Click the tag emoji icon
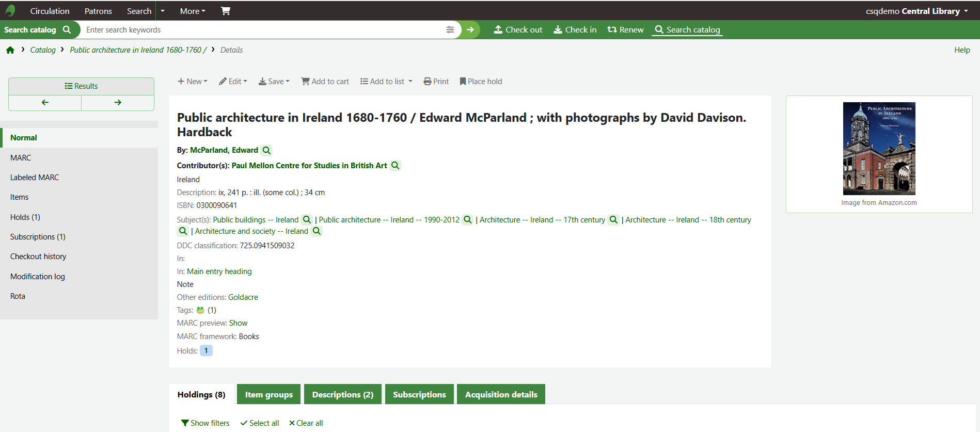The image size is (980, 432). click(200, 310)
